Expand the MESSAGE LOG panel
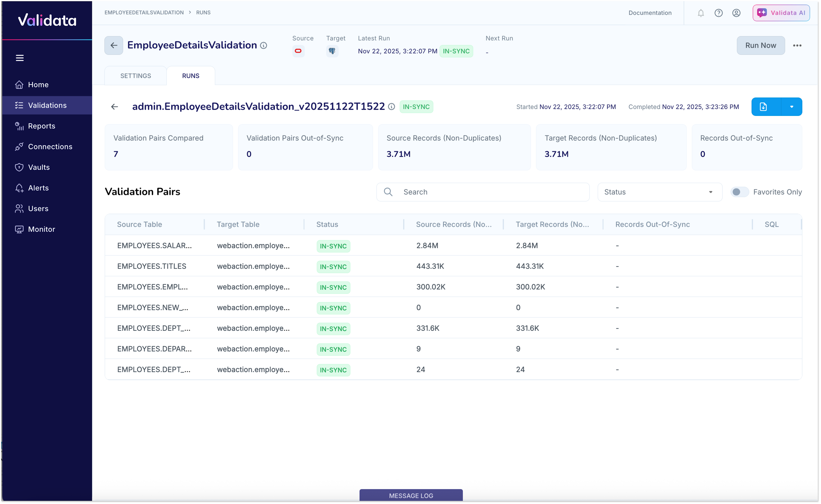The height and width of the screenshot is (504, 821). coord(411,495)
